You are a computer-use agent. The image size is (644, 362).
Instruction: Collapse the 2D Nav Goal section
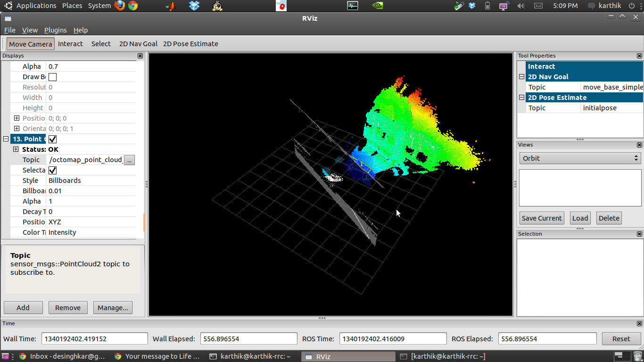tap(522, 77)
